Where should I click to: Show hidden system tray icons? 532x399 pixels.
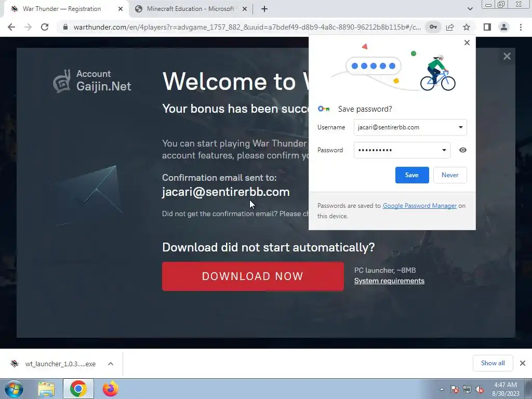(x=442, y=389)
